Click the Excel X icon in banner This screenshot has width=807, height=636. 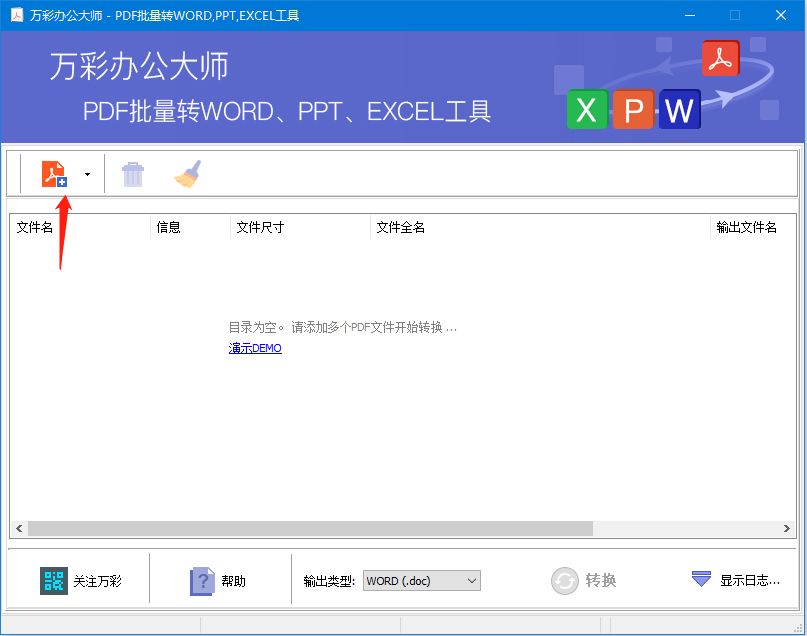[587, 110]
